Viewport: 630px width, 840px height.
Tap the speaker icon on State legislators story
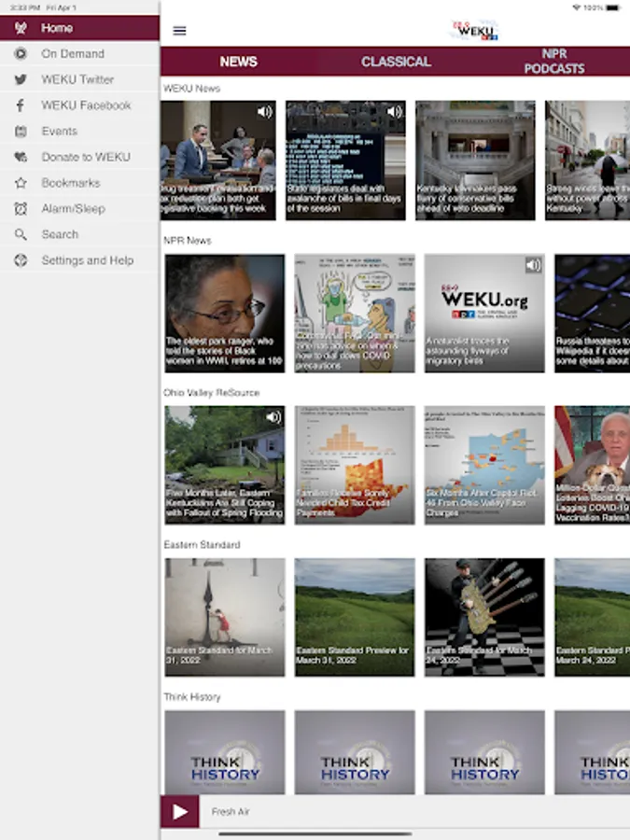tap(394, 111)
